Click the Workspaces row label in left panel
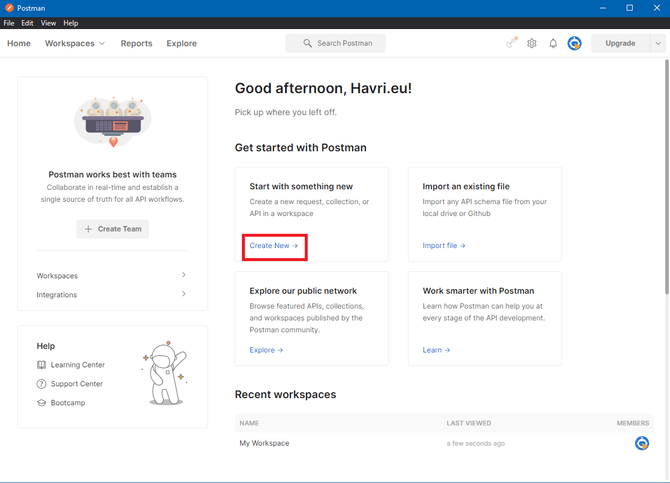The width and height of the screenshot is (670, 483). (57, 276)
